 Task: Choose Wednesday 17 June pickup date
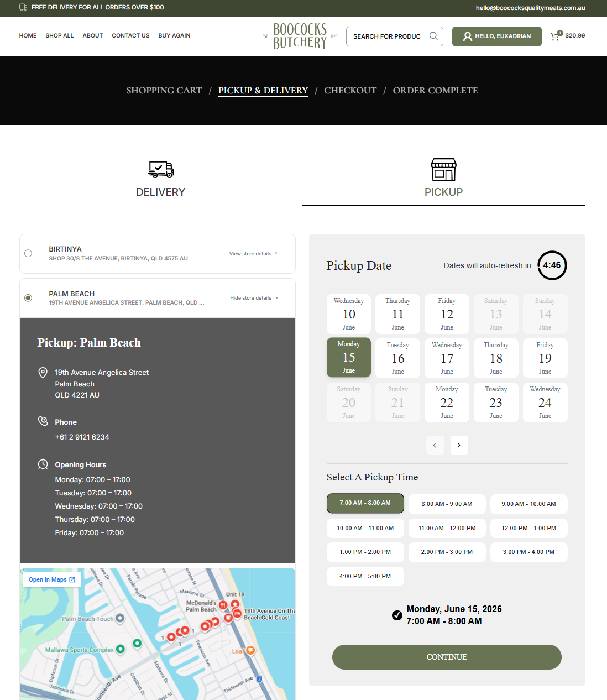click(x=447, y=358)
